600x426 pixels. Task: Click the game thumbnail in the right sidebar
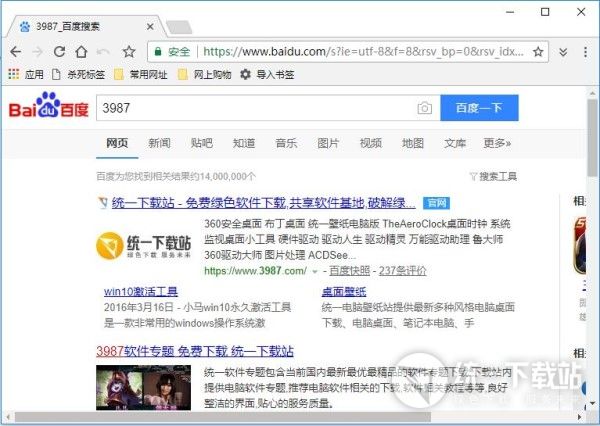(579, 246)
